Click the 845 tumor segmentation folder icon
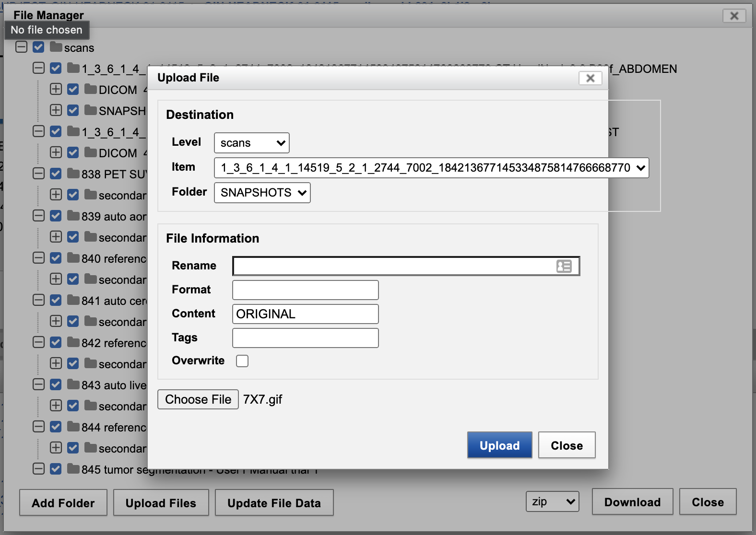 [x=73, y=469]
